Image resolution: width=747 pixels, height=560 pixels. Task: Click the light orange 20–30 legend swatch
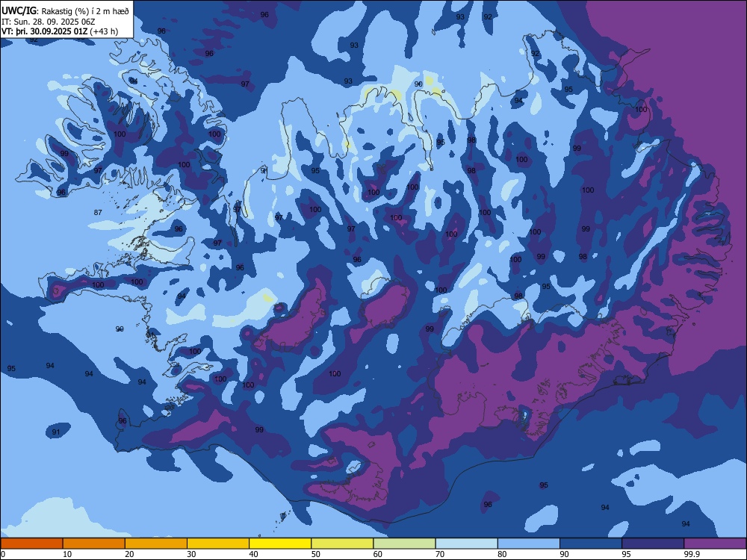[156, 544]
